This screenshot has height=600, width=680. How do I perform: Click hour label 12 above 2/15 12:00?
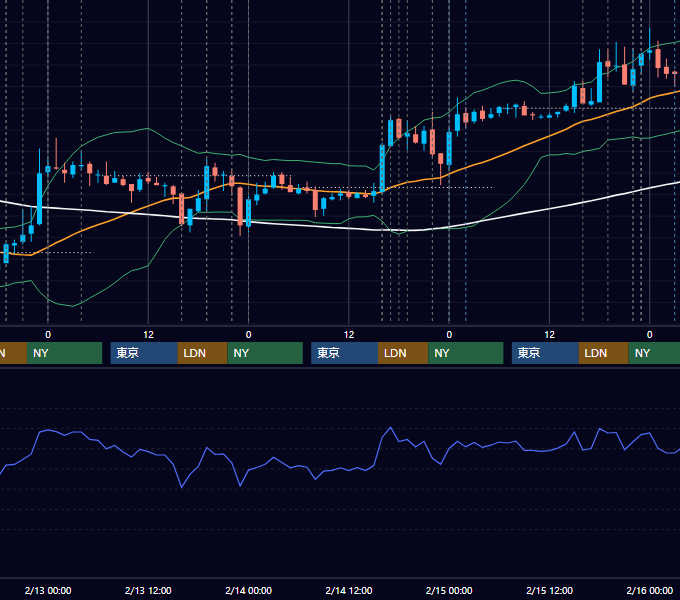(549, 335)
